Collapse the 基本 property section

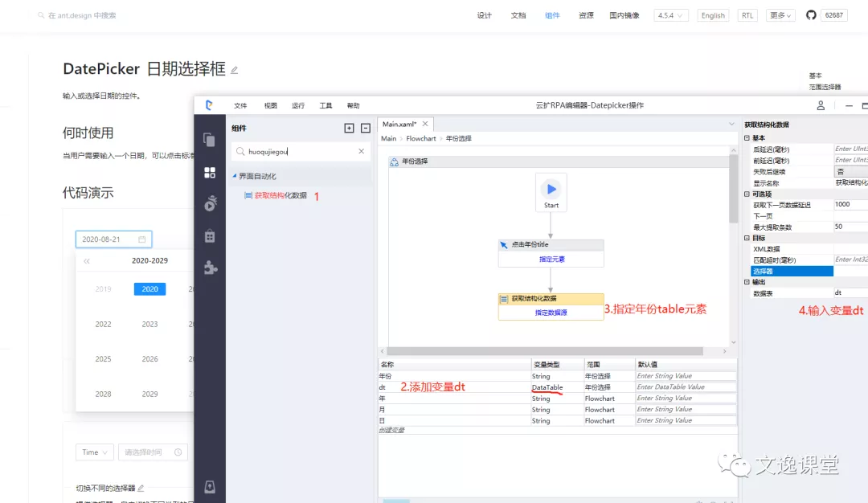pos(748,138)
